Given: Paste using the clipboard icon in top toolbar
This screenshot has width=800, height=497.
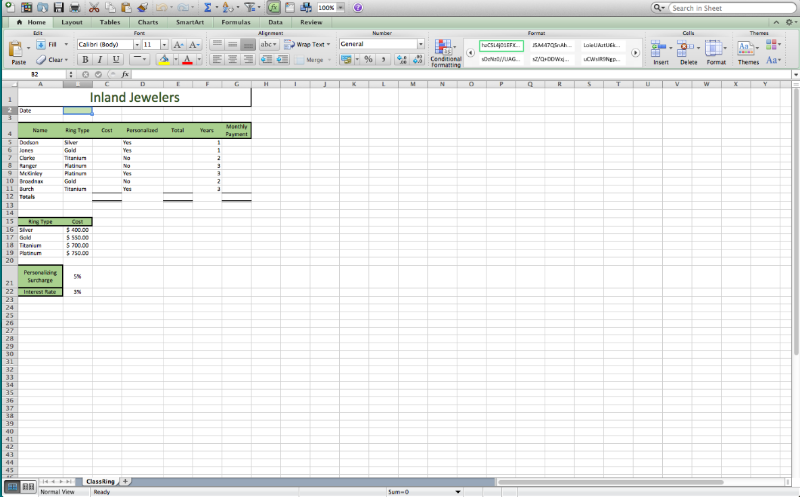Looking at the screenshot, I should (126, 7).
